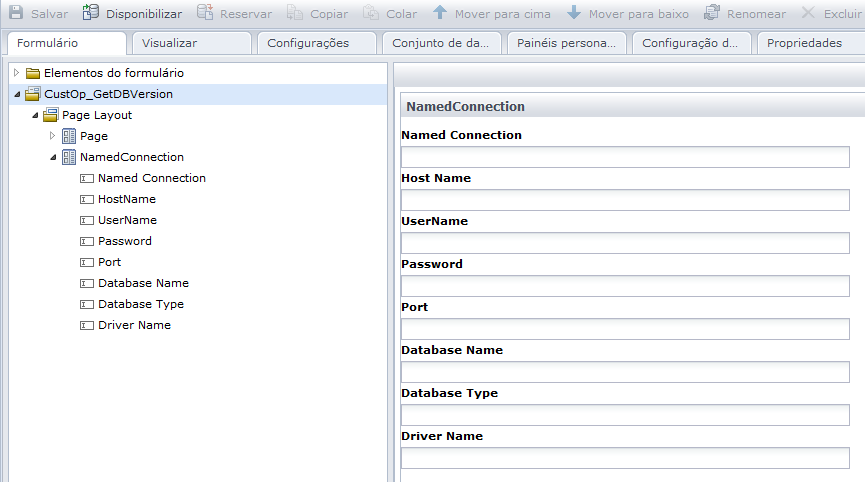Screen dimensions: 865x482
Task: Select Database Type in the tree
Action: pos(140,304)
